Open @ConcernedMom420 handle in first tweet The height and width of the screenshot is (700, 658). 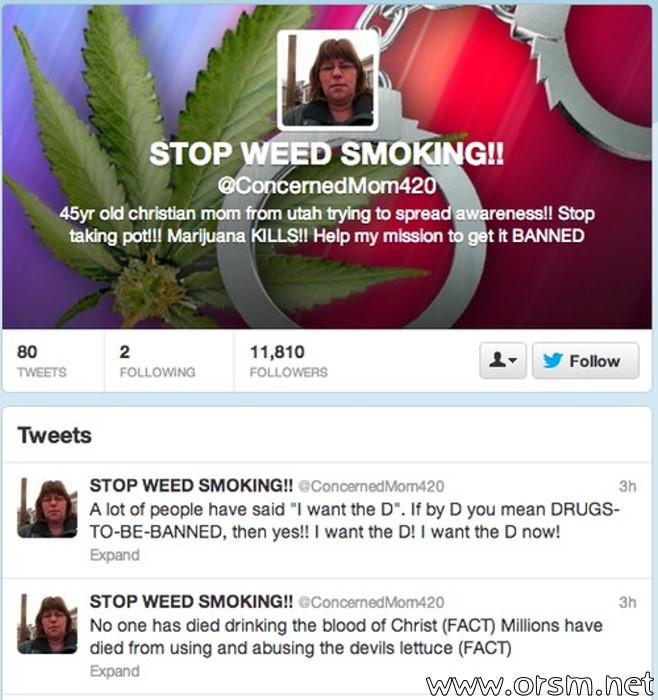coord(371,486)
